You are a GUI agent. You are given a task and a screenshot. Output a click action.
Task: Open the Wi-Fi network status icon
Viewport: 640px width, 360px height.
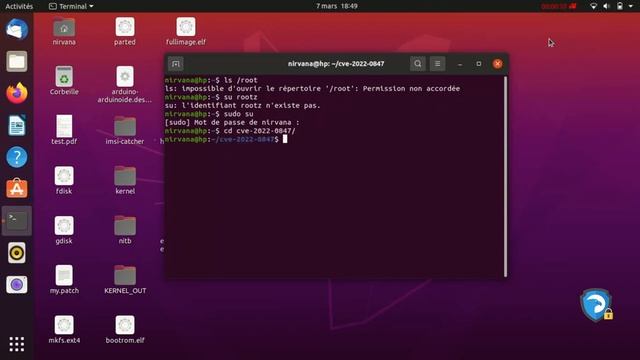tap(593, 6)
